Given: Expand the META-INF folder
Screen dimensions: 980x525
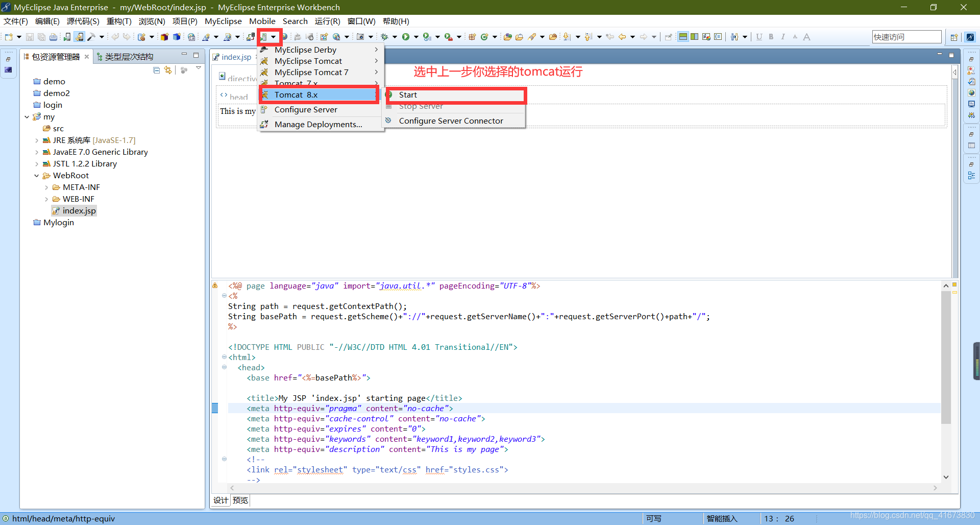Looking at the screenshot, I should coord(46,187).
